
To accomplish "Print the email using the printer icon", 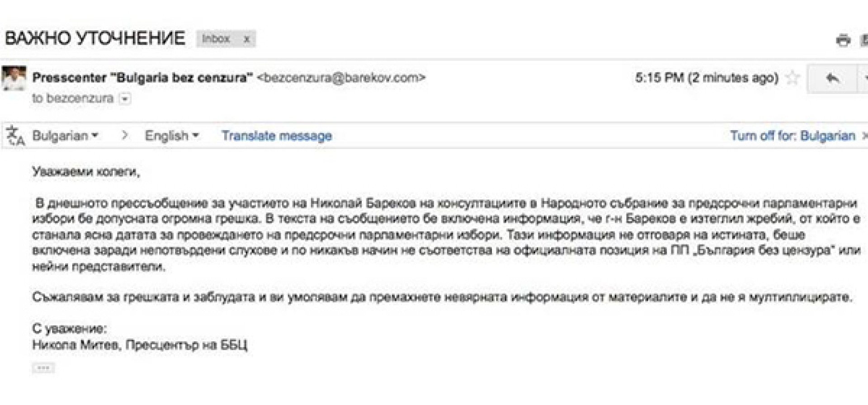I will pyautogui.click(x=843, y=40).
